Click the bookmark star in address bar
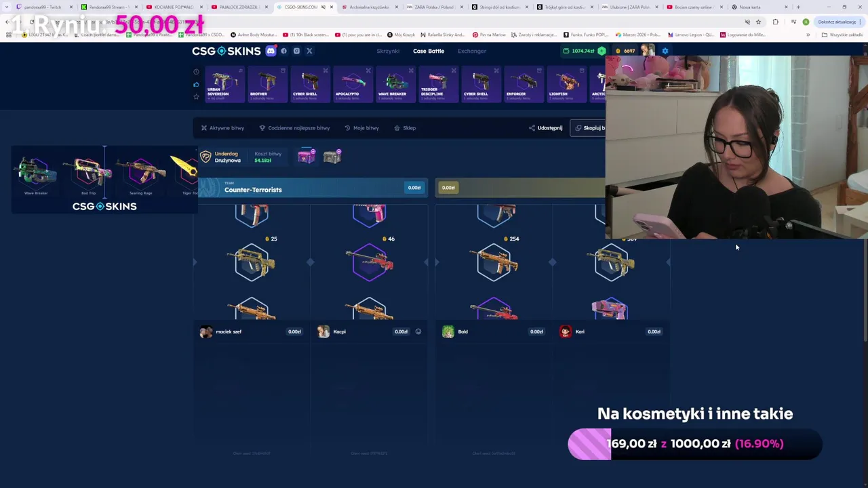 click(x=758, y=22)
